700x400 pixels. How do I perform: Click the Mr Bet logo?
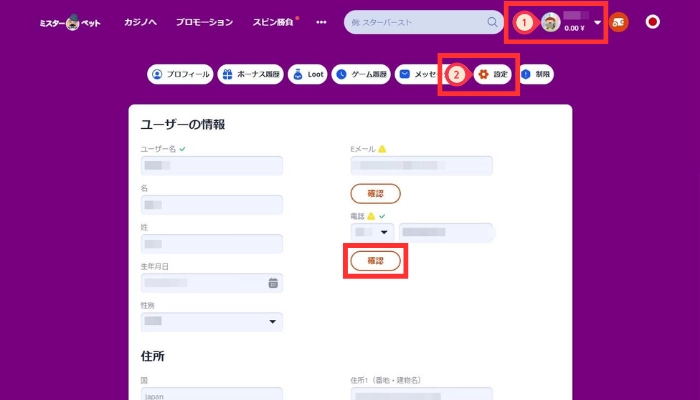pyautogui.click(x=70, y=22)
